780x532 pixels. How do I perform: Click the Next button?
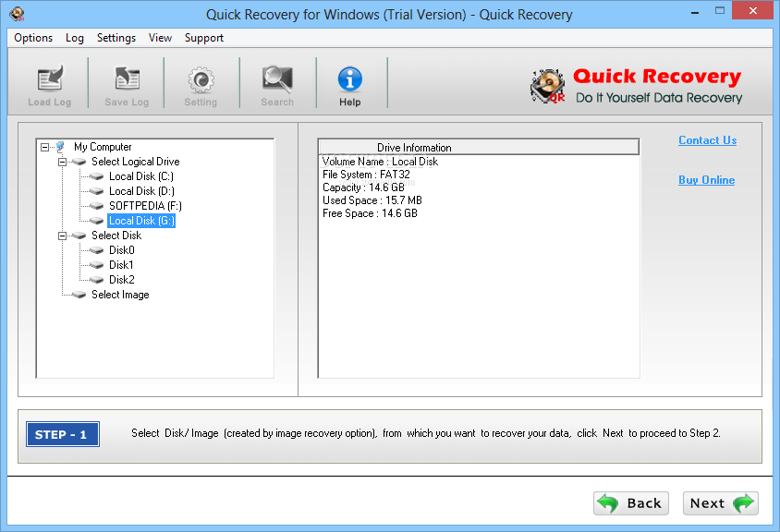(x=720, y=503)
